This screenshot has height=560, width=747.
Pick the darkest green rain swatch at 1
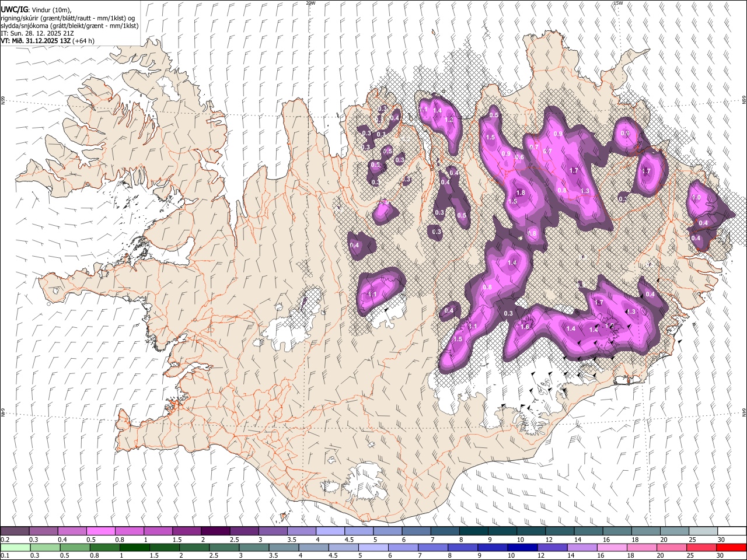click(134, 547)
